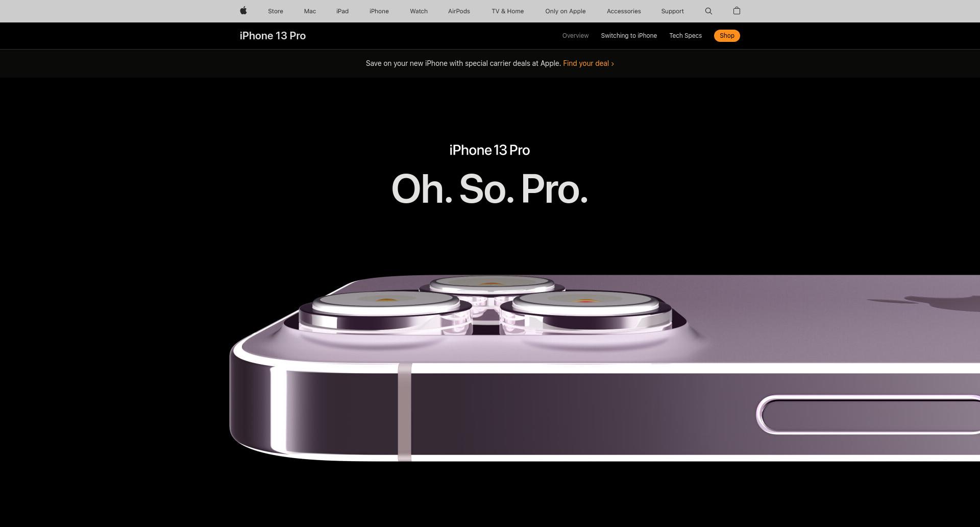980x527 pixels.
Task: Open the search magnifier icon
Action: pyautogui.click(x=708, y=11)
